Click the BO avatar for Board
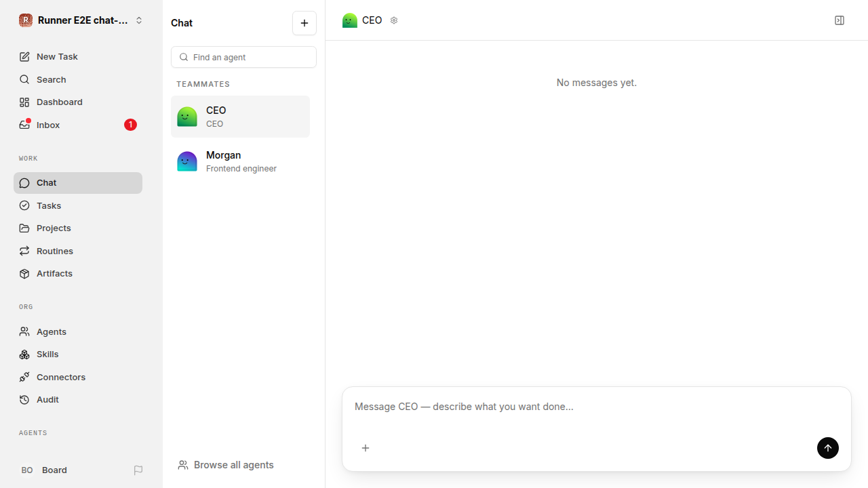The width and height of the screenshot is (868, 488). tap(27, 470)
